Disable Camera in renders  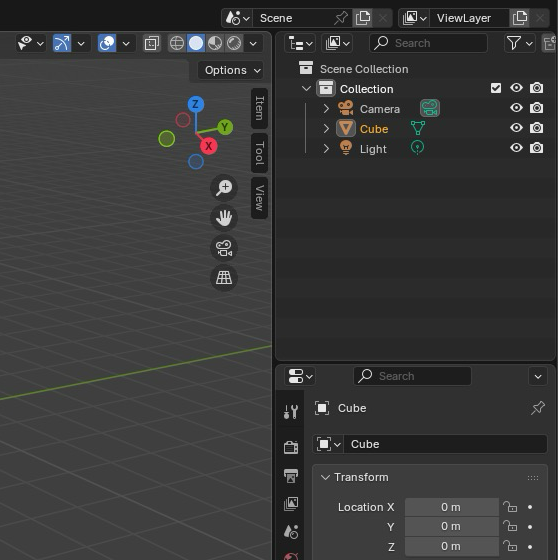click(x=536, y=108)
